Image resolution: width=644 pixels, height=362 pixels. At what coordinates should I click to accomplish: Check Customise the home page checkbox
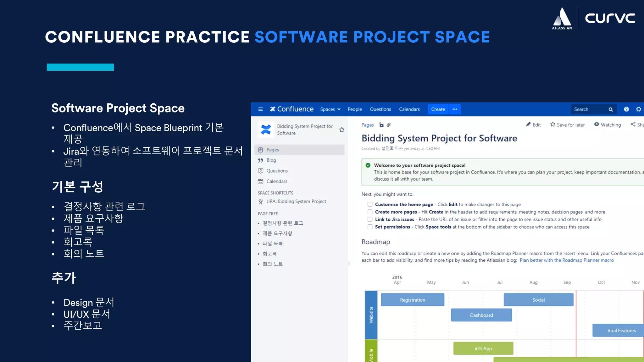370,204
